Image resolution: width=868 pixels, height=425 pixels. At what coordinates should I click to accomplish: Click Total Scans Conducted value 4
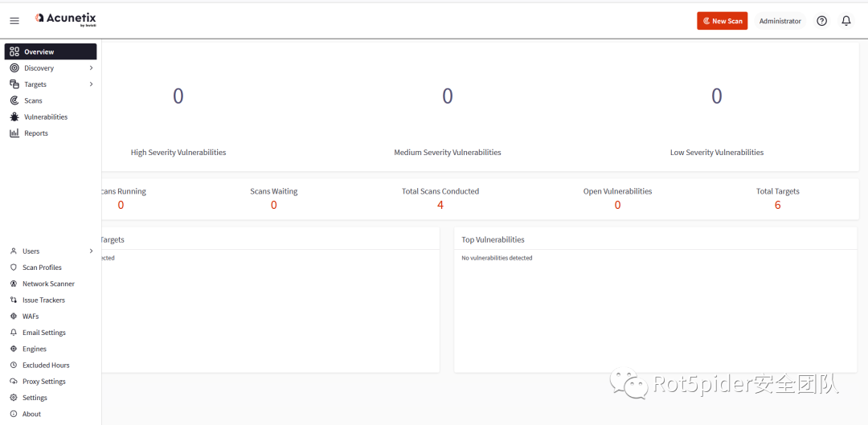440,205
